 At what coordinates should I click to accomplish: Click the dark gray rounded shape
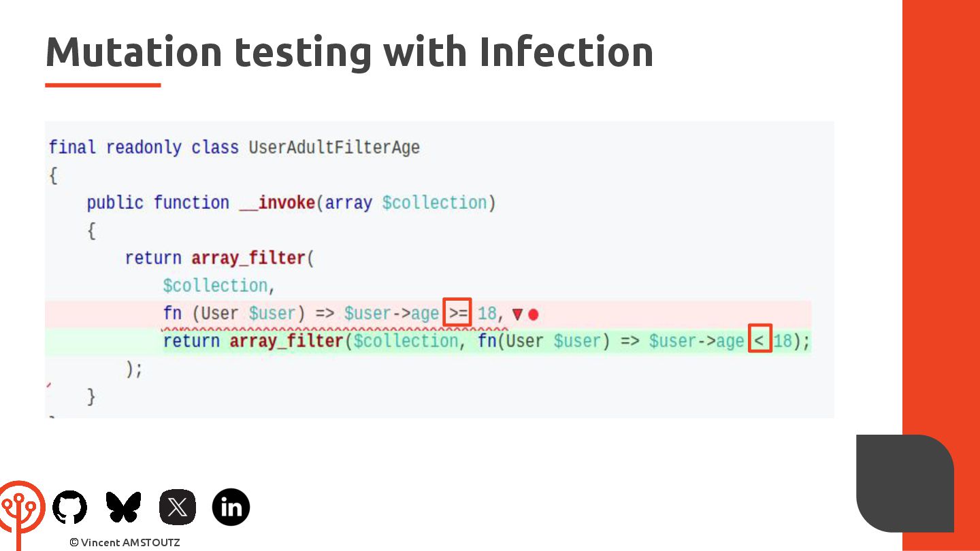(x=904, y=483)
